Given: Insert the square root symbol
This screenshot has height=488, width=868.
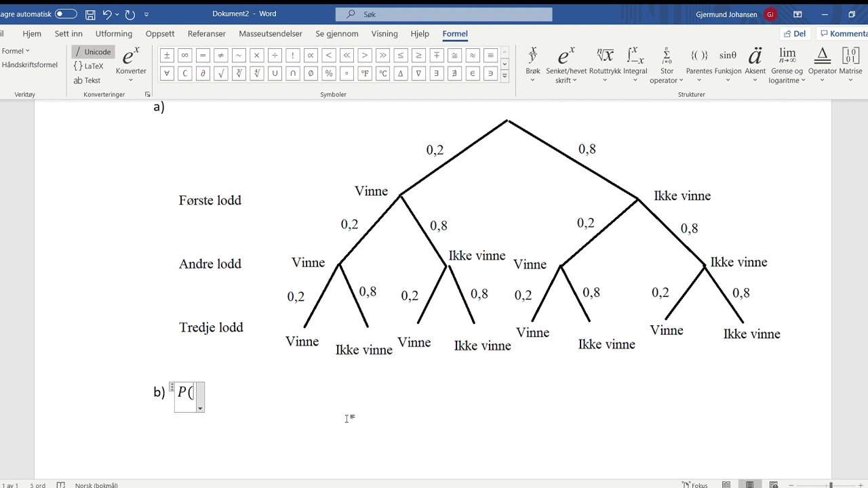Looking at the screenshot, I should 221,73.
